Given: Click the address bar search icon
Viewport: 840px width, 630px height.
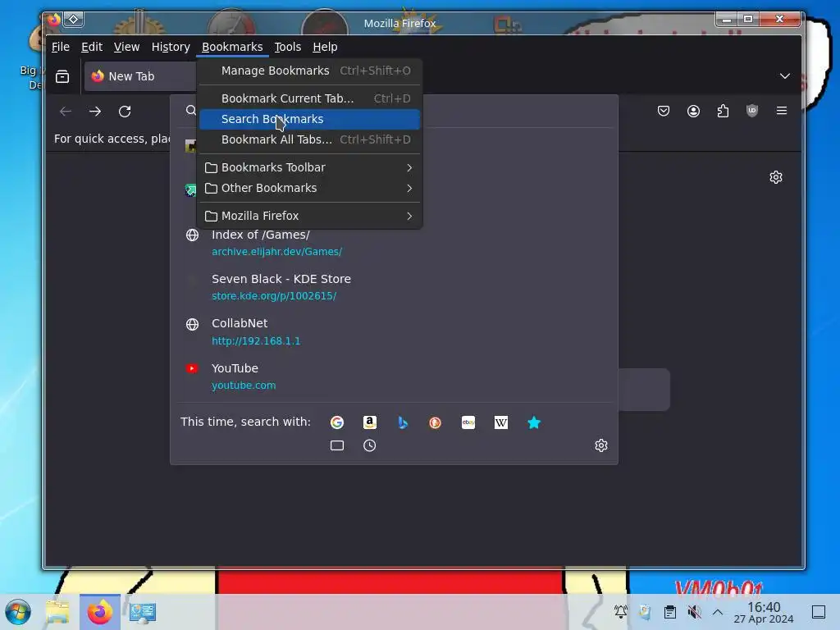Looking at the screenshot, I should pos(190,111).
